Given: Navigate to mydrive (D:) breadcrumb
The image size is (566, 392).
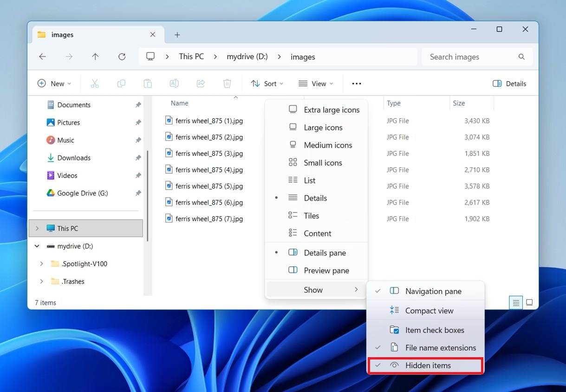Looking at the screenshot, I should [247, 57].
